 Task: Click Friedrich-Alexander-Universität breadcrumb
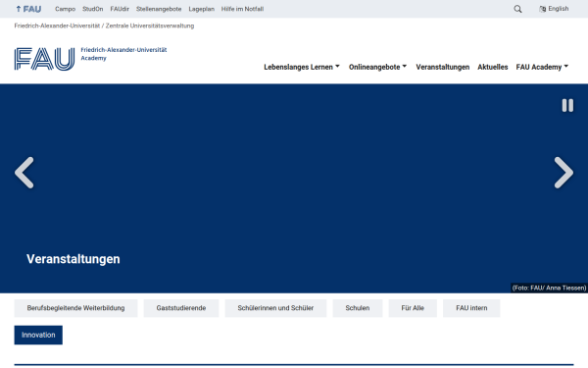tap(57, 26)
